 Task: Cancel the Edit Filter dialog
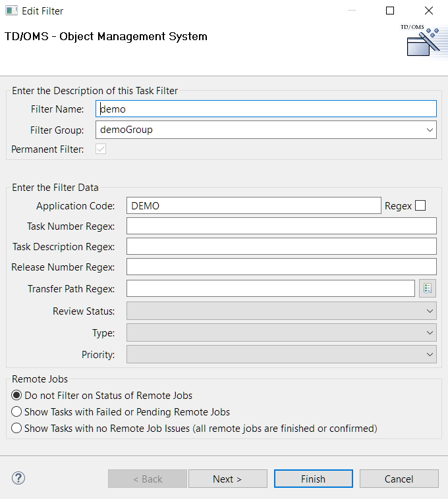399,479
